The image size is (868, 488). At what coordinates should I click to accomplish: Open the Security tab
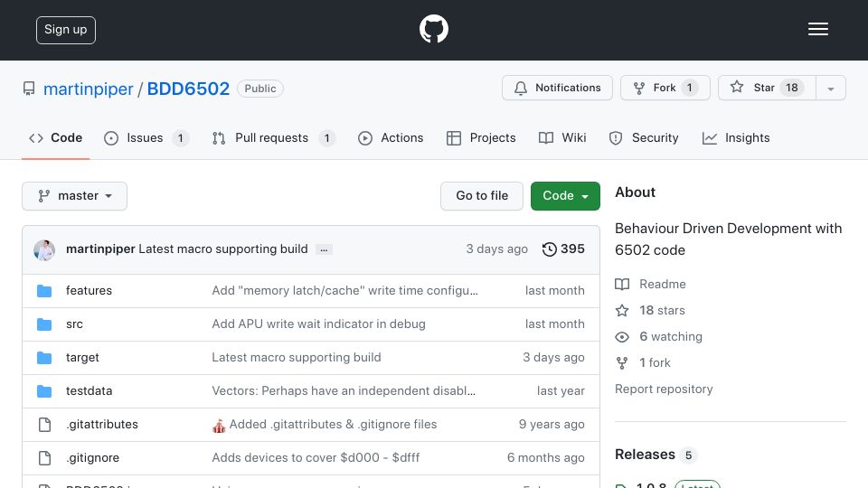click(x=644, y=137)
